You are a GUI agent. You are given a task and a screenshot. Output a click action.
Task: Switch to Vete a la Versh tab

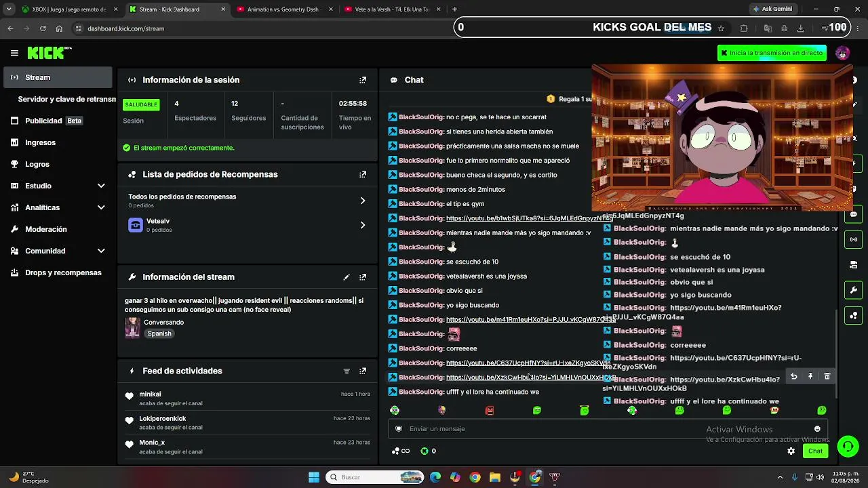(392, 9)
